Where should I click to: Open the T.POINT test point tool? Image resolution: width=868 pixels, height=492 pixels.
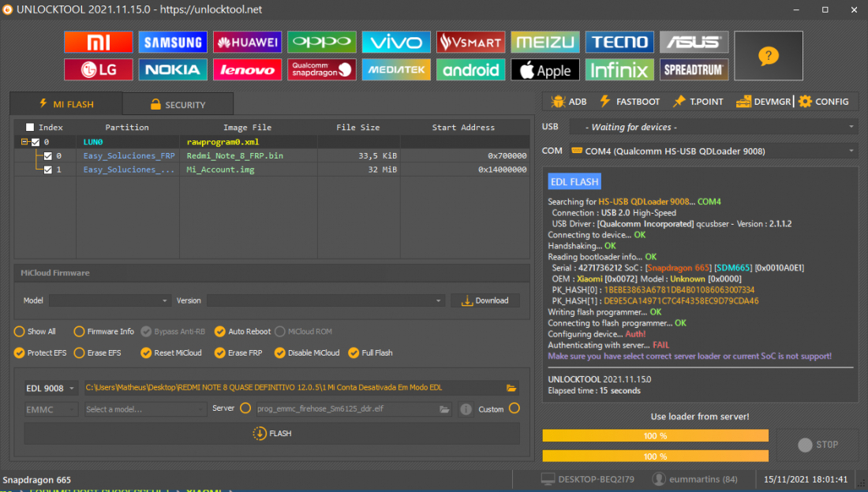coord(698,102)
